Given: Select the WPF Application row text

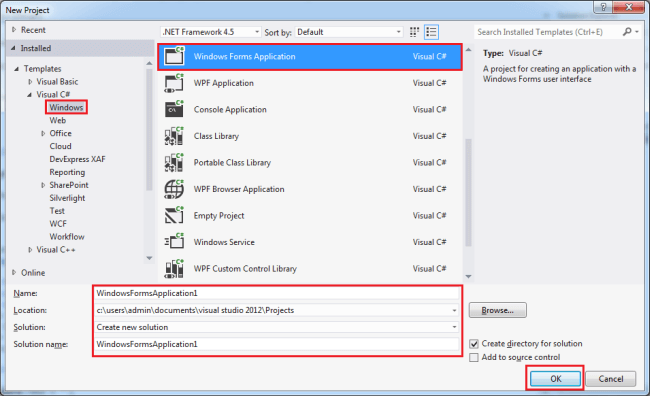Looking at the screenshot, I should click(224, 83).
